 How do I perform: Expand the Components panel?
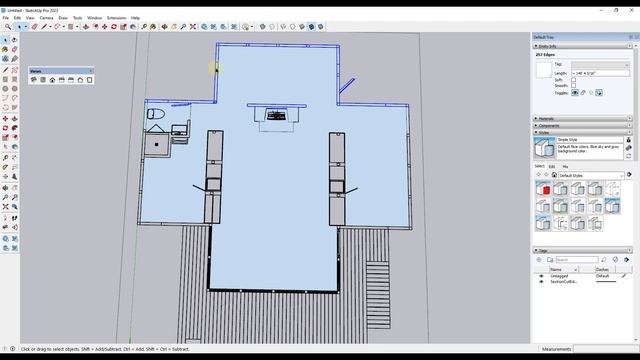point(582,125)
